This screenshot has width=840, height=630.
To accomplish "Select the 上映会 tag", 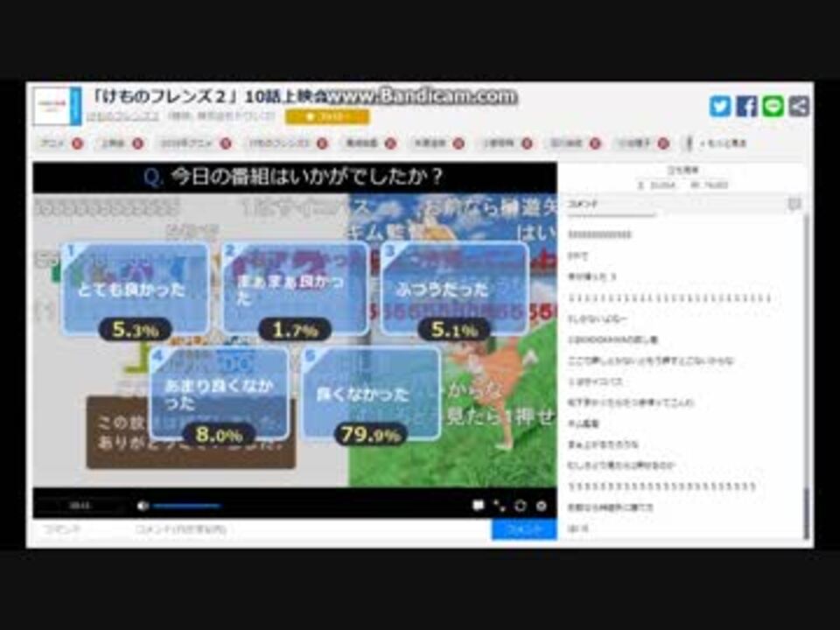I will 113,143.
